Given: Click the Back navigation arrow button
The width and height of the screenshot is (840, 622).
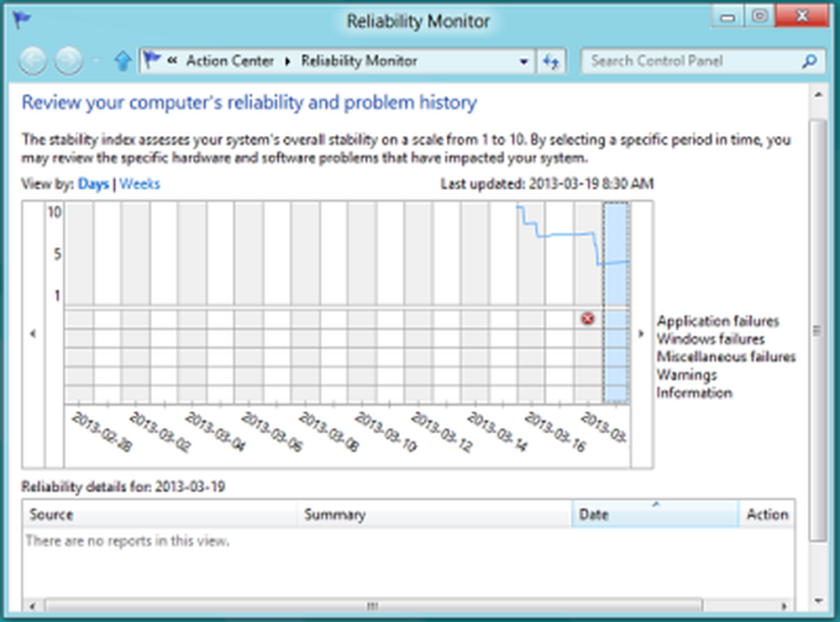Looking at the screenshot, I should pos(33,61).
